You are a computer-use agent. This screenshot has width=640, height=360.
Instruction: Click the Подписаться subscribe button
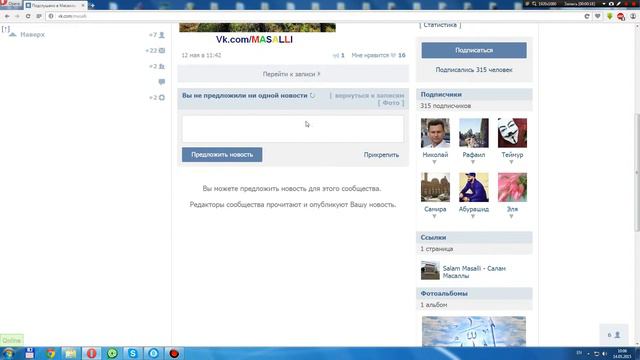click(474, 50)
